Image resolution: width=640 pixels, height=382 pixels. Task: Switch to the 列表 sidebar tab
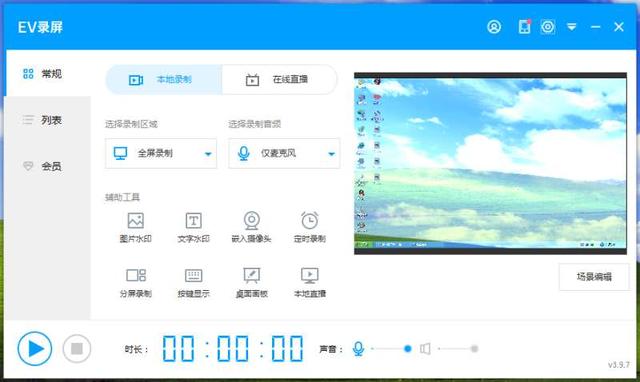(x=47, y=120)
